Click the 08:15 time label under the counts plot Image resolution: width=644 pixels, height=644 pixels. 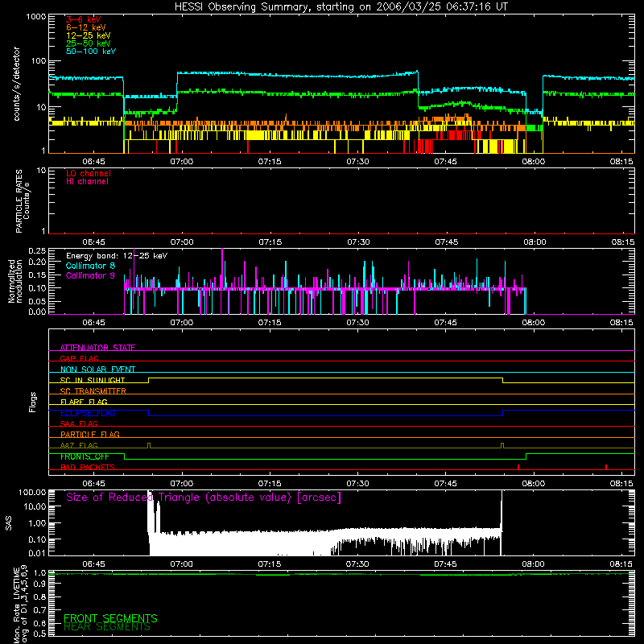tap(621, 162)
